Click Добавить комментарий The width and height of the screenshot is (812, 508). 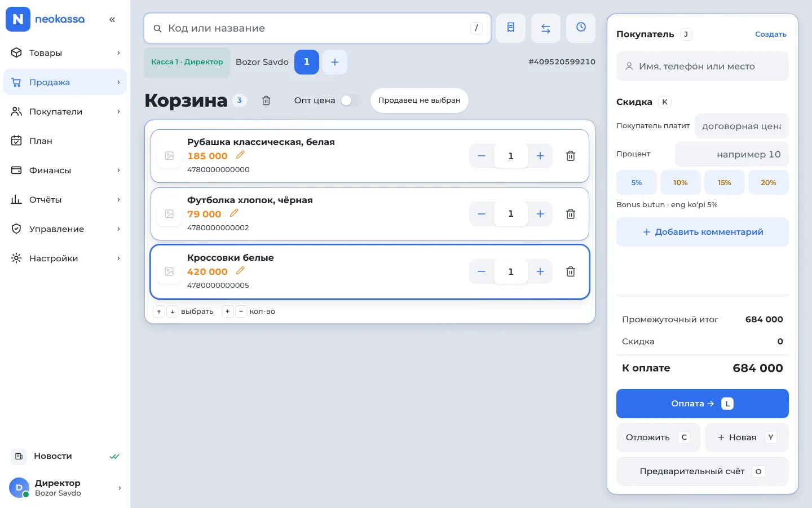tap(703, 232)
